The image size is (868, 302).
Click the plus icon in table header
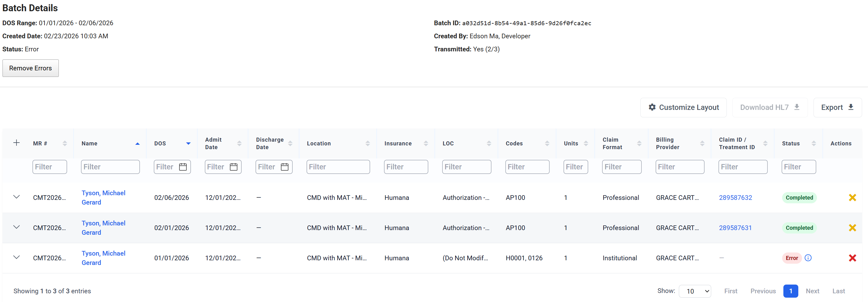point(16,143)
